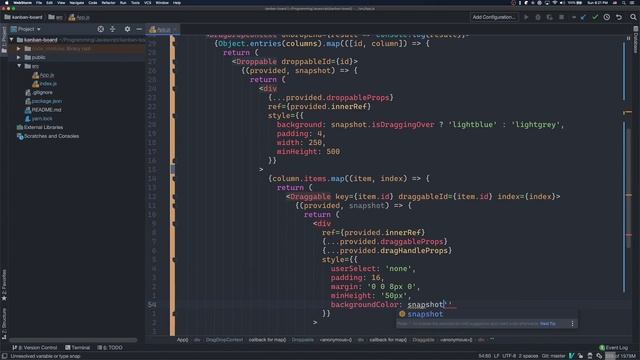This screenshot has height=360, width=640.
Task: Select yarn.lock in the project tree
Action: [x=39, y=118]
